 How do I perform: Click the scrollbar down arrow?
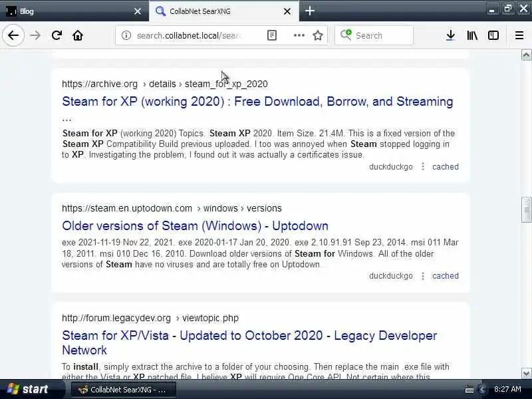(526, 374)
